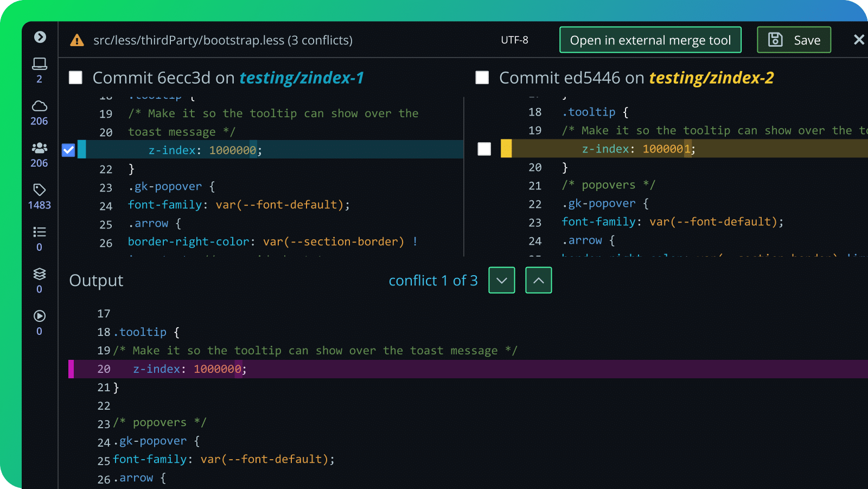Screen dimensions: 868x489
Task: Save the merge resolution
Action: [x=793, y=40]
